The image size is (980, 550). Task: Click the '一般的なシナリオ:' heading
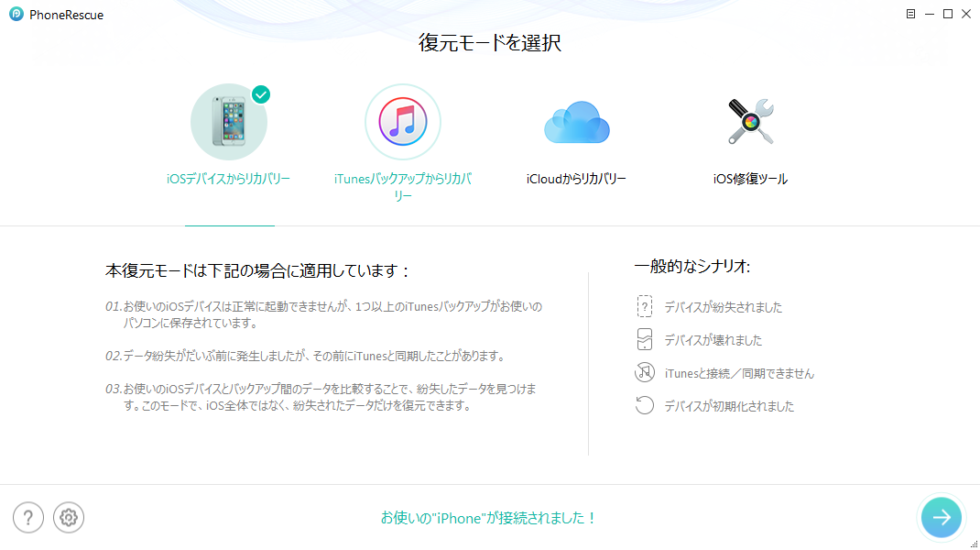click(x=691, y=266)
